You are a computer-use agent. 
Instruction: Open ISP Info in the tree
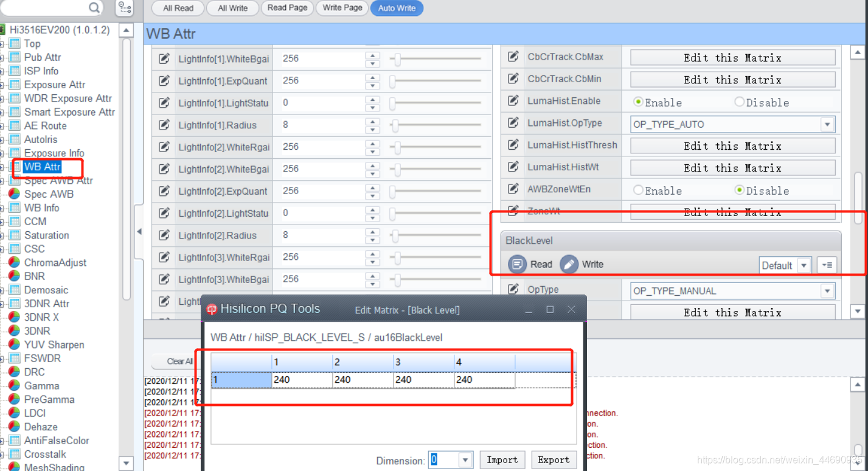coord(41,71)
